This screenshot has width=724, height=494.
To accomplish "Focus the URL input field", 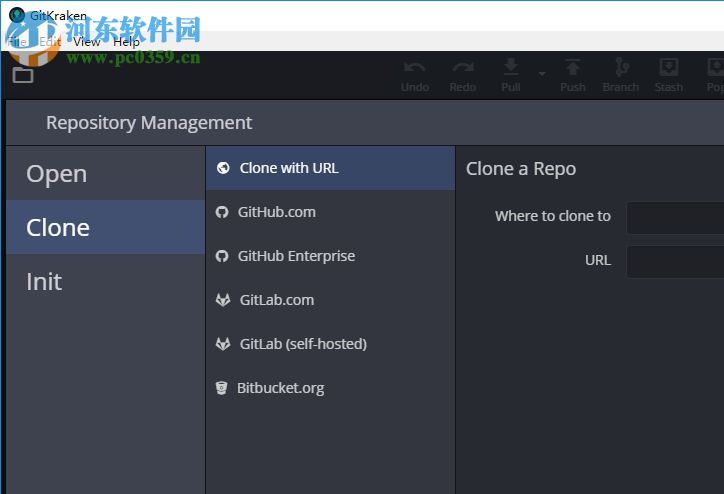I will click(x=675, y=262).
